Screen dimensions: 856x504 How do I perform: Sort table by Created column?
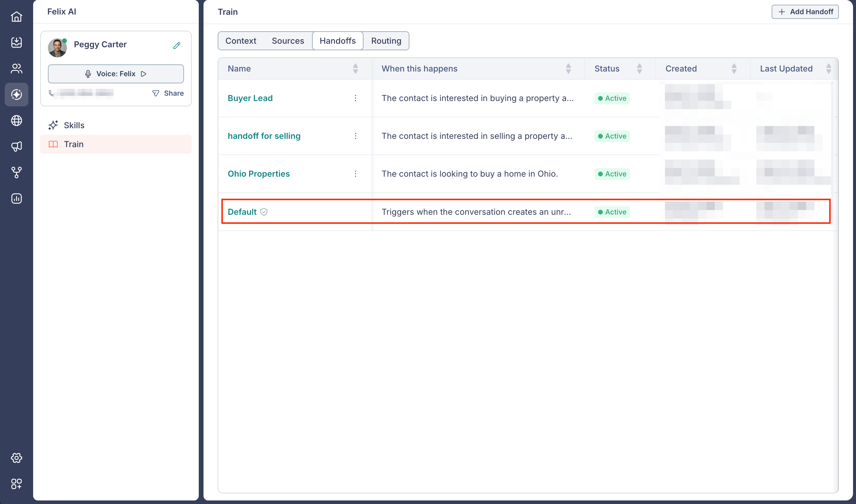(x=734, y=69)
